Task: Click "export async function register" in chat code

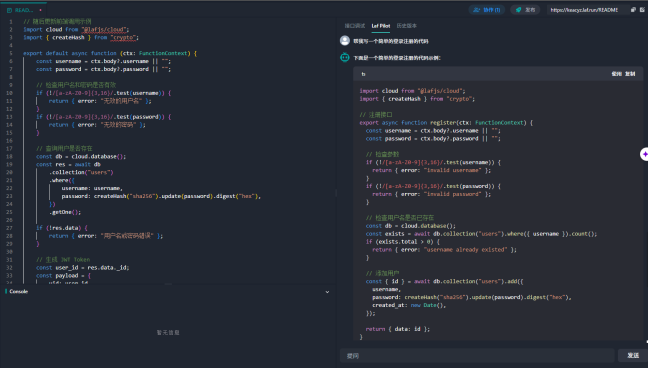Action: [x=446, y=123]
